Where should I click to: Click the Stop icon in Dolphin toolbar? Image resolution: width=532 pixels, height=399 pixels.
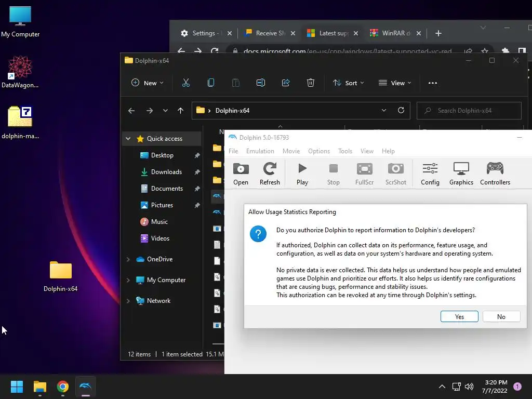tap(333, 174)
